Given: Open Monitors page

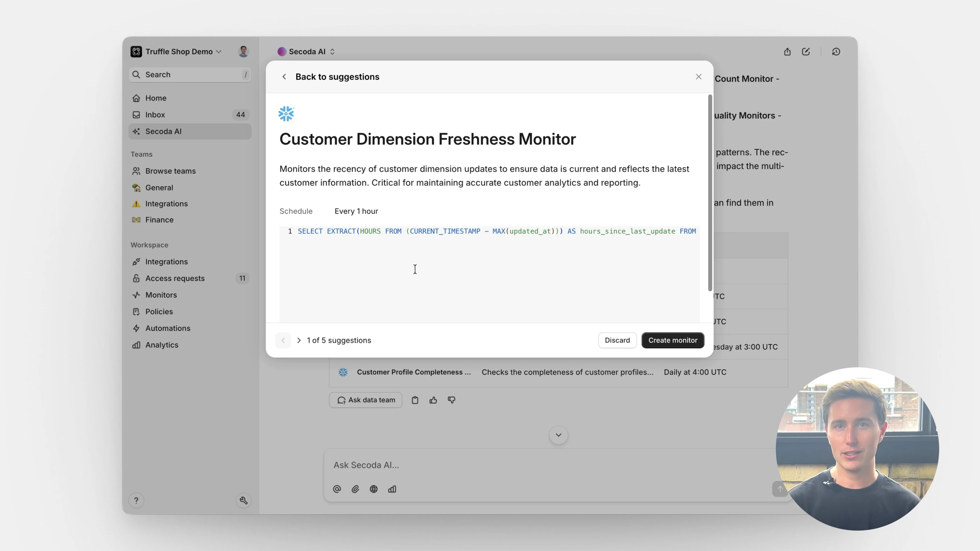Looking at the screenshot, I should coord(190,295).
